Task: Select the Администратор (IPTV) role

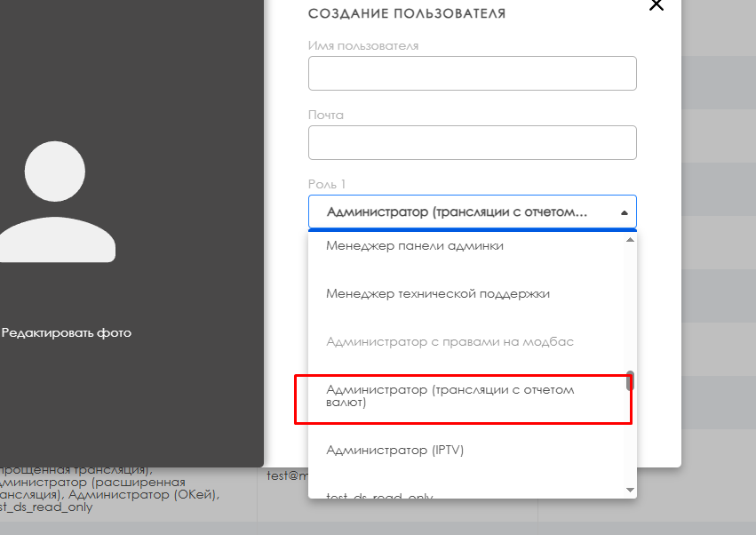Action: point(394,451)
